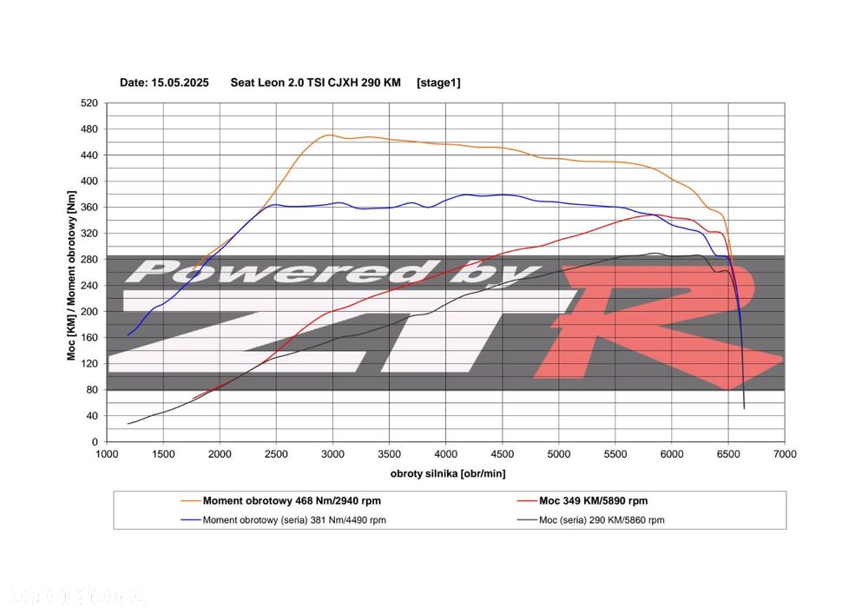Click the x-axis title "obroty silnika [obr/min]"
This screenshot has width=868, height=614.
click(x=448, y=473)
